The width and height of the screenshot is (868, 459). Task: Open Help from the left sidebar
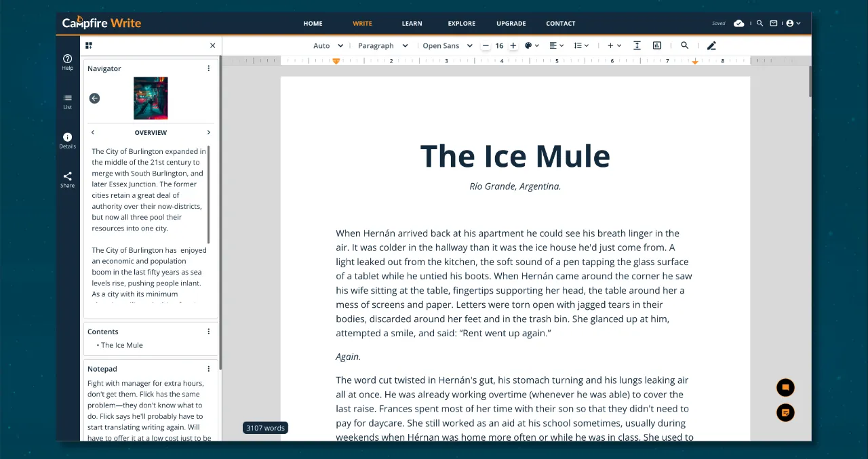coord(67,60)
